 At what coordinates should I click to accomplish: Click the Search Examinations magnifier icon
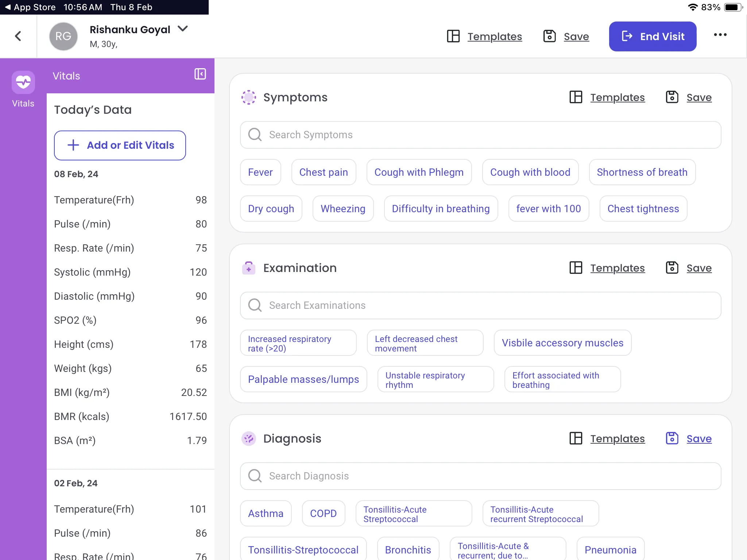(x=255, y=305)
